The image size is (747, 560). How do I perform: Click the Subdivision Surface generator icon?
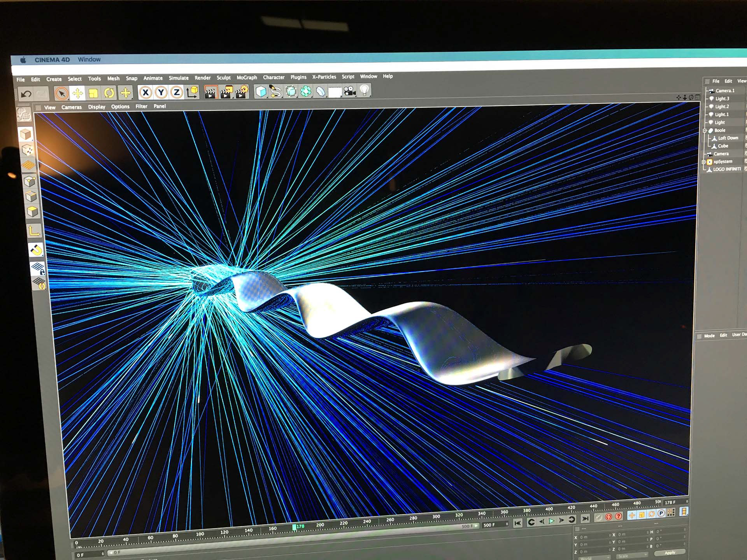(x=291, y=91)
